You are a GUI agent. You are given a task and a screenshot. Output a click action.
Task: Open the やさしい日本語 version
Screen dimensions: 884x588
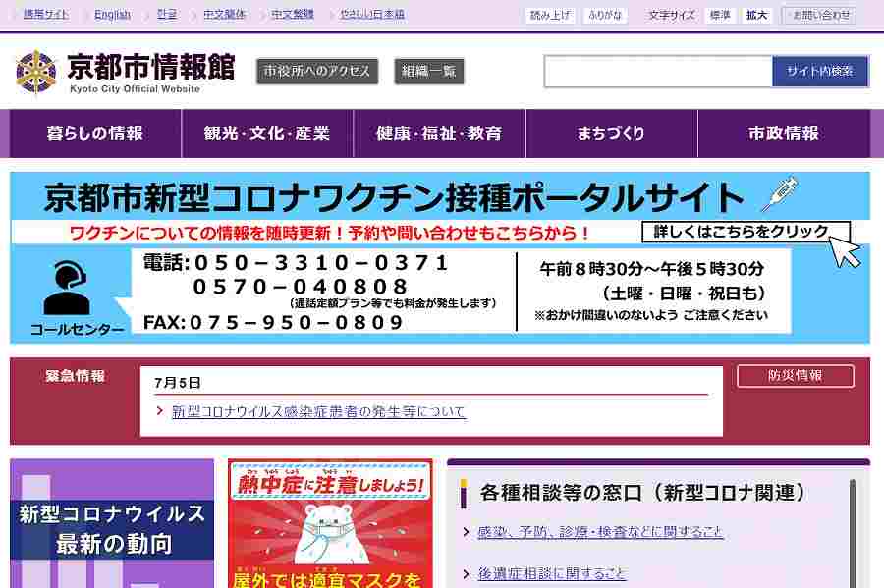click(372, 14)
